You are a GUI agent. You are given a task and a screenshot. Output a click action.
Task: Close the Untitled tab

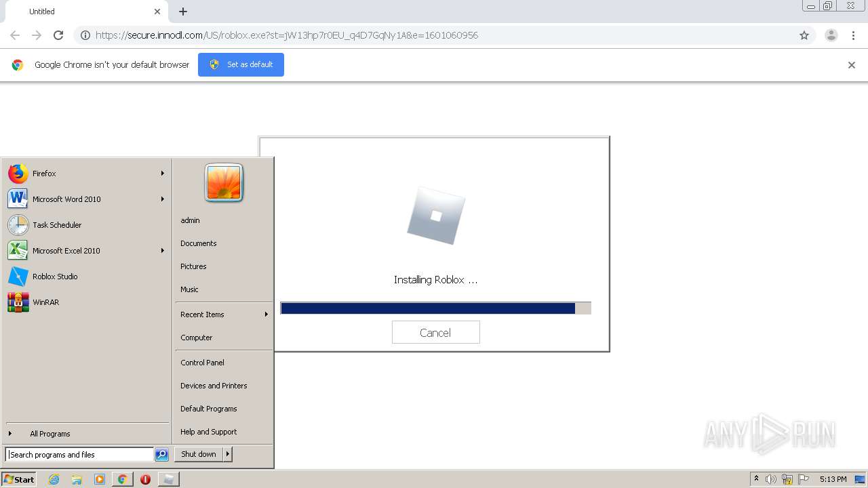[x=157, y=12]
